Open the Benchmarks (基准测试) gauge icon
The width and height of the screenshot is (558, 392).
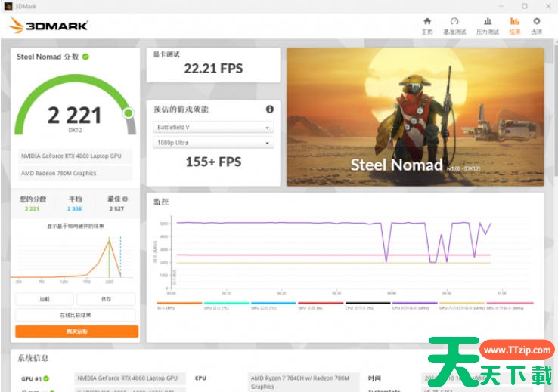pyautogui.click(x=454, y=25)
